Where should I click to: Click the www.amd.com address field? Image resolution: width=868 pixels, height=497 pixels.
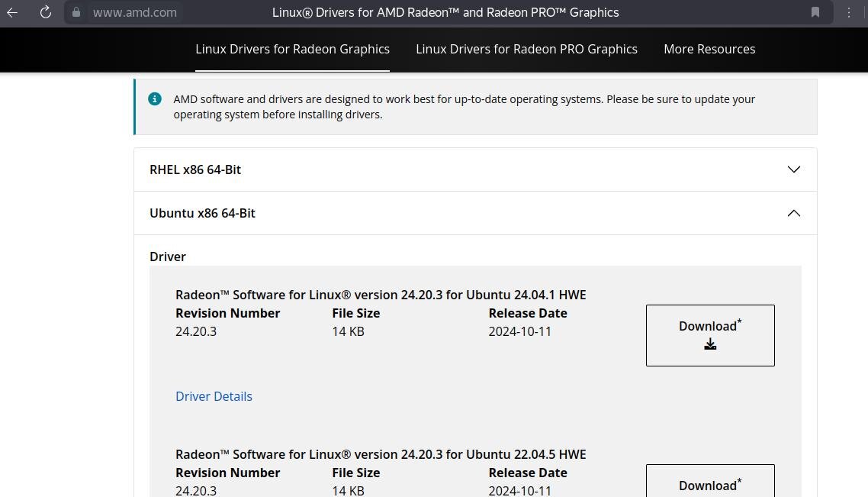(x=134, y=12)
